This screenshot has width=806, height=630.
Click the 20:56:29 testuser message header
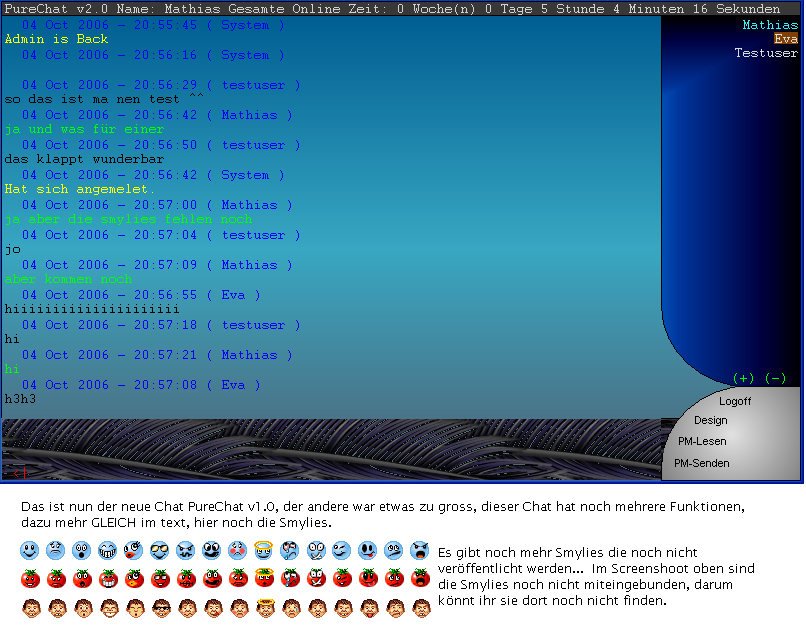pos(161,85)
